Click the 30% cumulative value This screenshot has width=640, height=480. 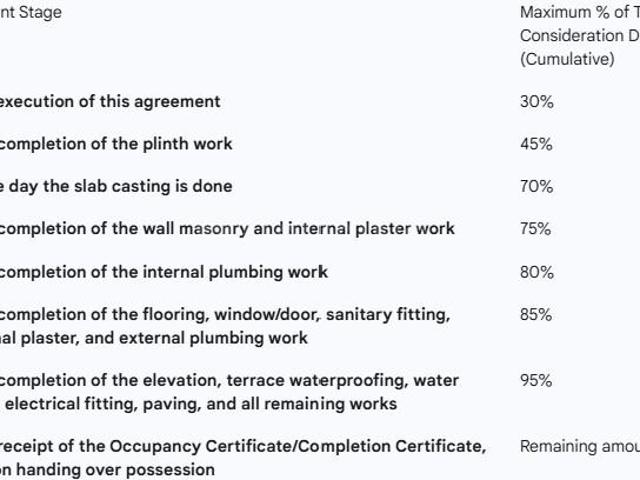pyautogui.click(x=537, y=101)
